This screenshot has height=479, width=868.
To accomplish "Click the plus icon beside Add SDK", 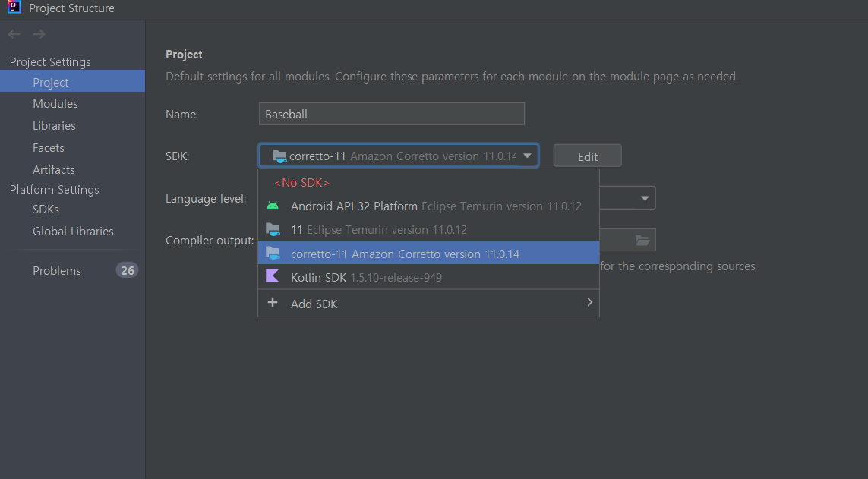I will 273,303.
